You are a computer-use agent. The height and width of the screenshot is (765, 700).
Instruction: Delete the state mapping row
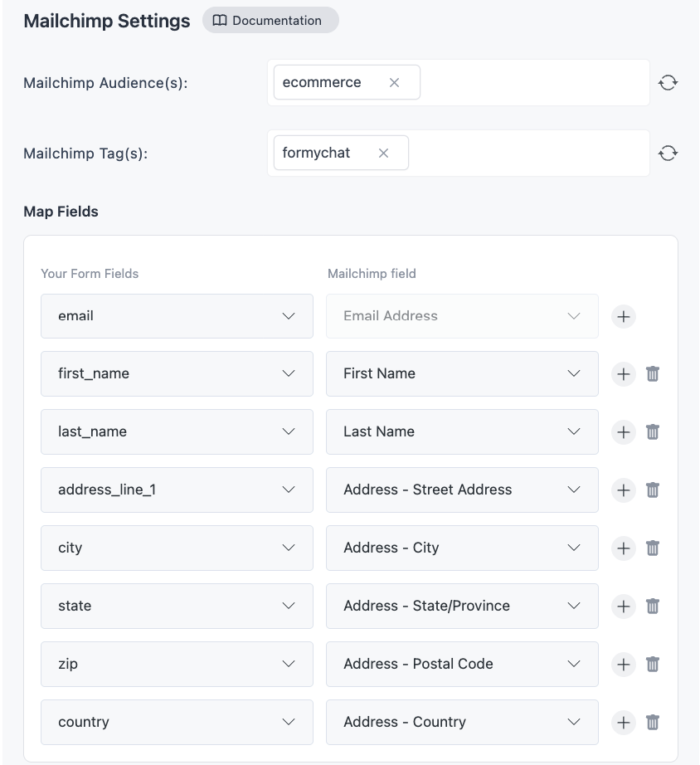pyautogui.click(x=653, y=607)
